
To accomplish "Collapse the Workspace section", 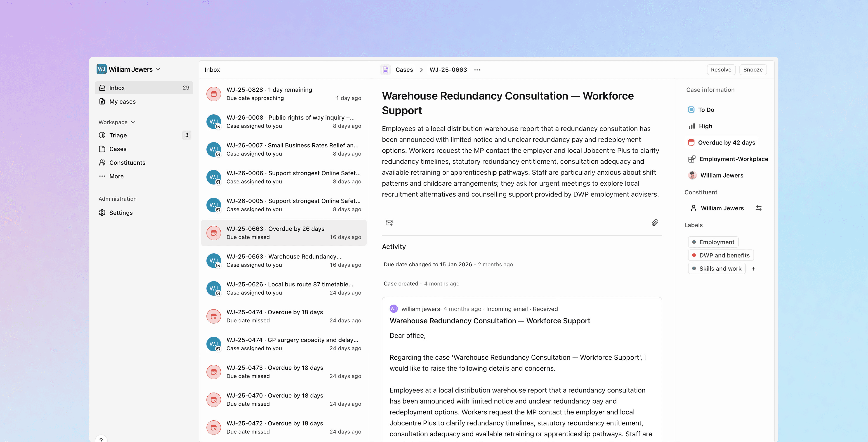I will (133, 122).
